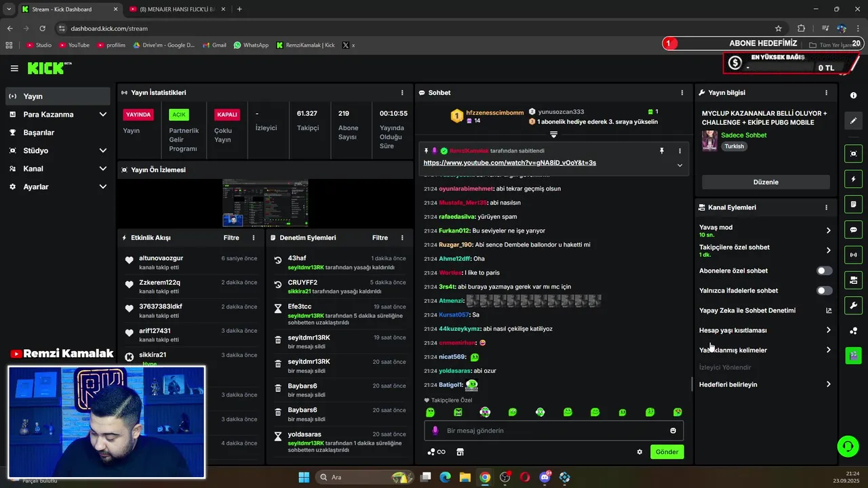Open Yayın bilgisi three-dot menu
This screenshot has height=488, width=868.
[826, 92]
